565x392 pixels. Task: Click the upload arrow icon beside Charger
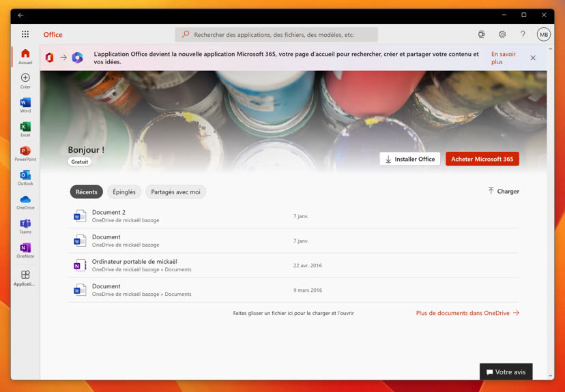point(491,191)
